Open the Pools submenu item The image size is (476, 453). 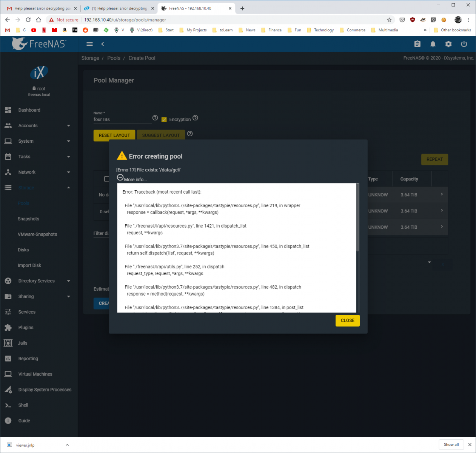click(x=23, y=203)
